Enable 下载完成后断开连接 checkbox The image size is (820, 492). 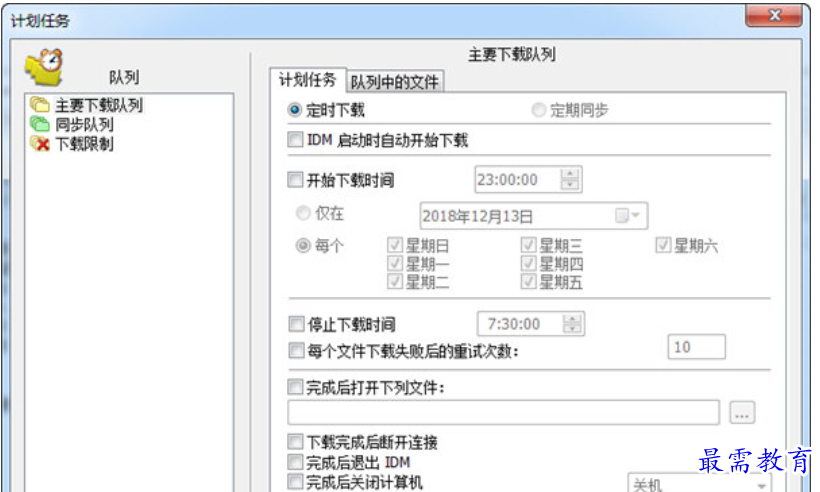295,442
